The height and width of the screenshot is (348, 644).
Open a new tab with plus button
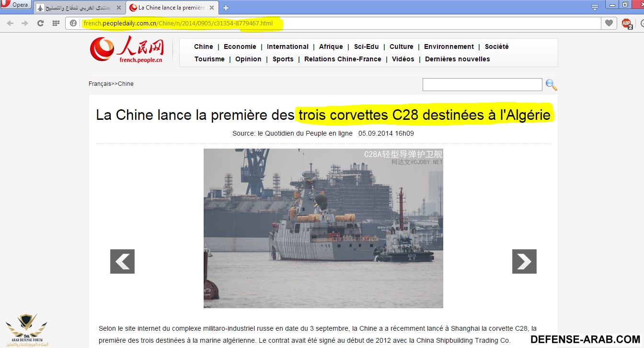226,8
